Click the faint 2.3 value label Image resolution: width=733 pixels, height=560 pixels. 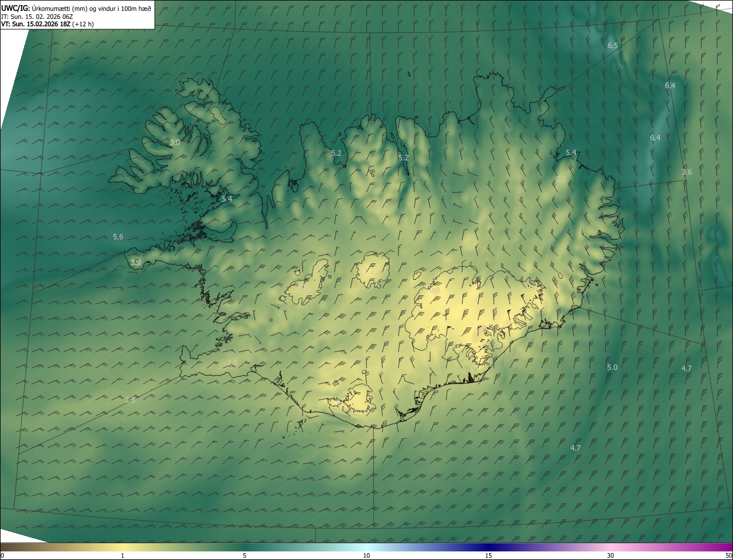point(232,363)
